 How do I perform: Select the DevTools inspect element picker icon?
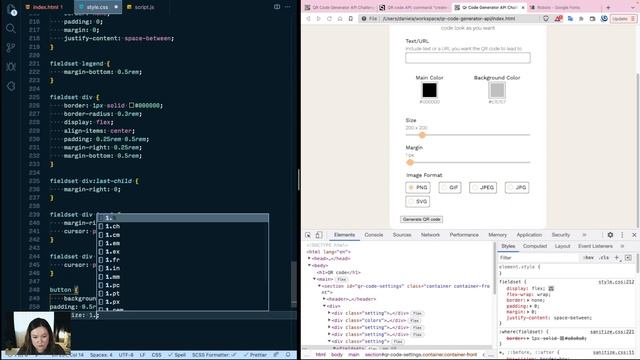[x=308, y=235]
